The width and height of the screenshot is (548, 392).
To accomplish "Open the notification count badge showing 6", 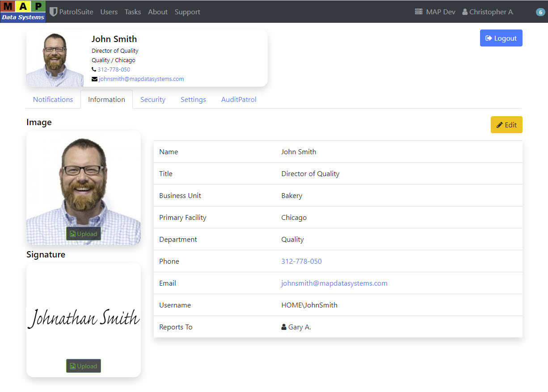I will click(x=540, y=12).
